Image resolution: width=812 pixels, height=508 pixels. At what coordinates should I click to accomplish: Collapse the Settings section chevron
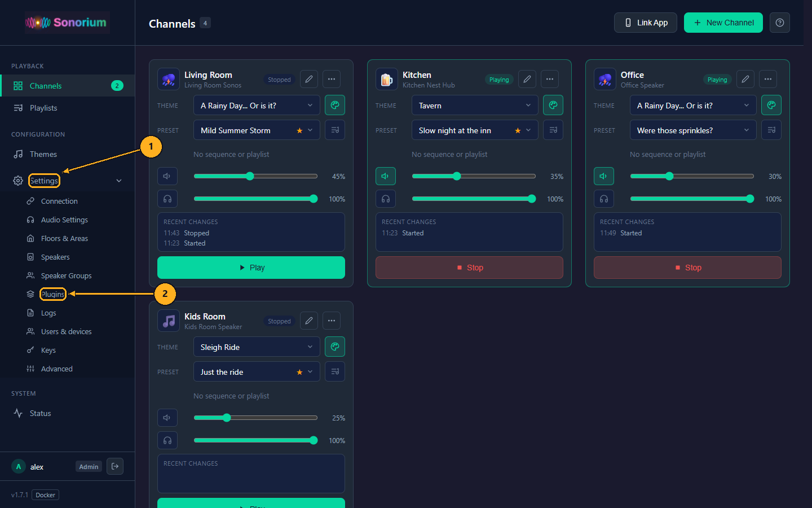(x=119, y=181)
